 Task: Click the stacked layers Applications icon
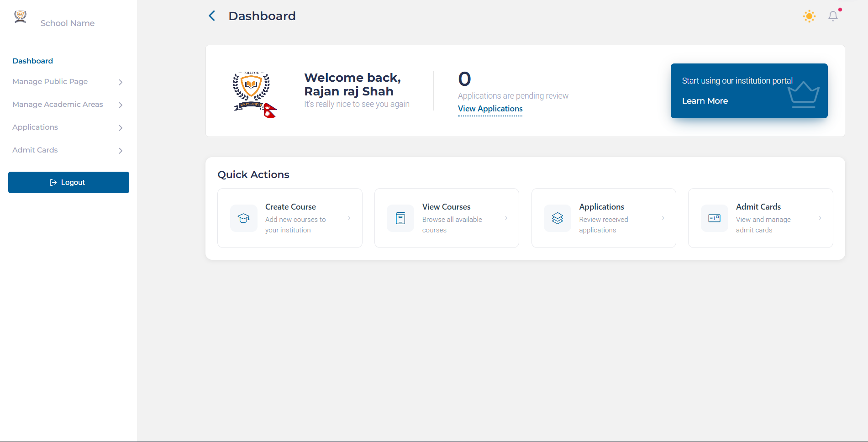point(558,218)
